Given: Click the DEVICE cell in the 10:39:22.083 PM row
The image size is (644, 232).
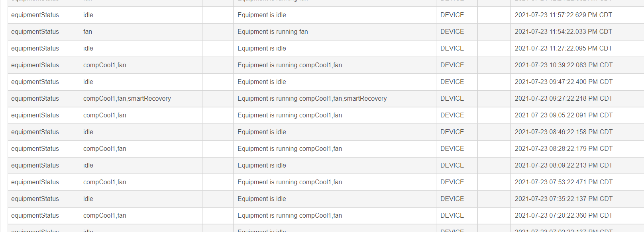Looking at the screenshot, I should pos(452,65).
